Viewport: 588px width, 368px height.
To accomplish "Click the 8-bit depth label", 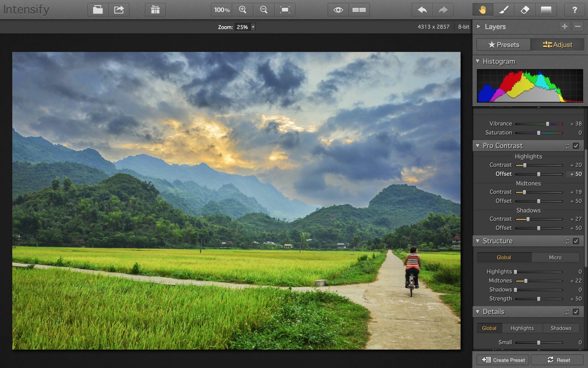I will (x=464, y=27).
